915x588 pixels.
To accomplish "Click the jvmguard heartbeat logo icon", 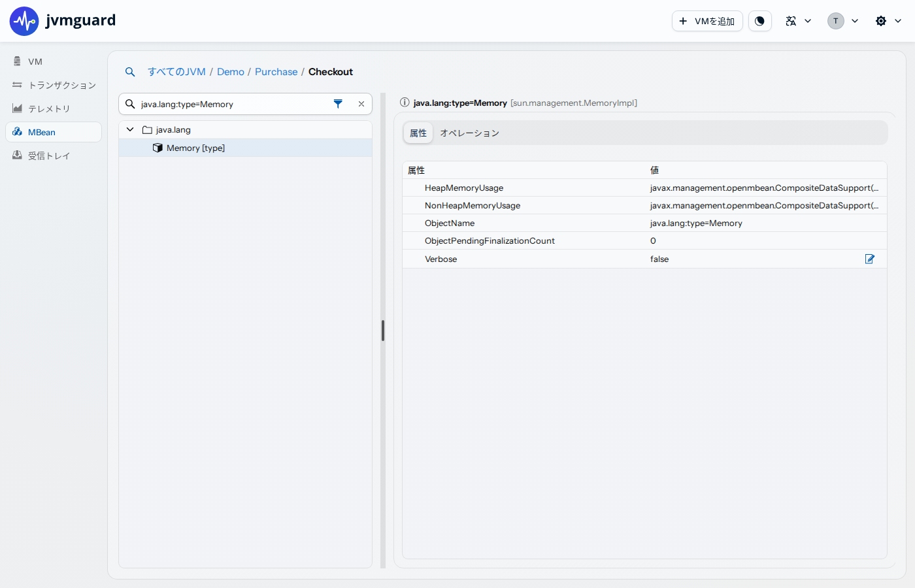I will click(x=24, y=21).
